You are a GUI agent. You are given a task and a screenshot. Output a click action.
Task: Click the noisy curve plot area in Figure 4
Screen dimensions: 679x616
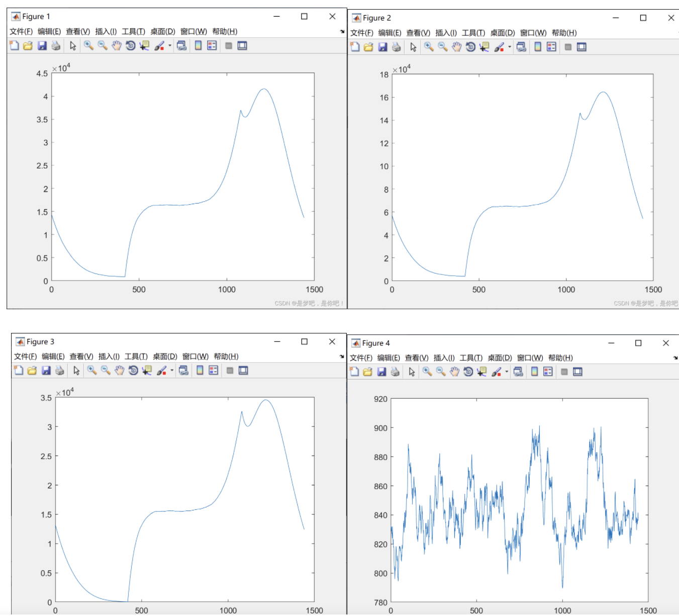tap(519, 500)
